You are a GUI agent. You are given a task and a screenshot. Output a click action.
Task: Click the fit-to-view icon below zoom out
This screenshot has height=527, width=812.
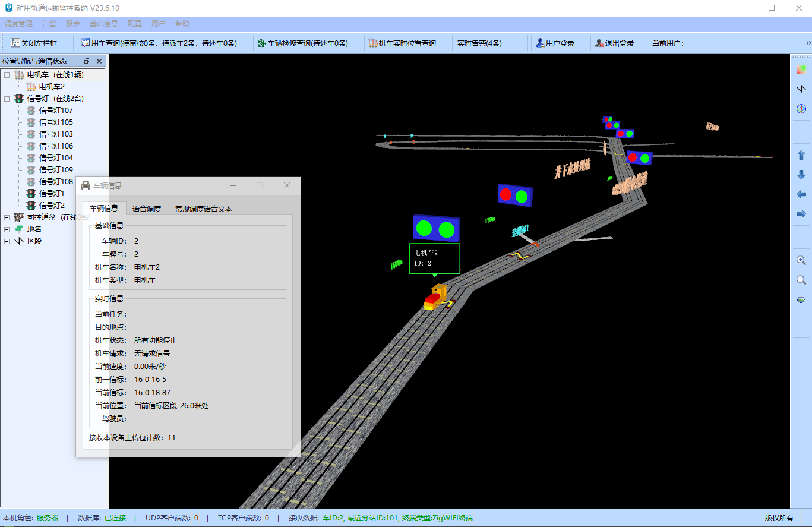(x=801, y=299)
